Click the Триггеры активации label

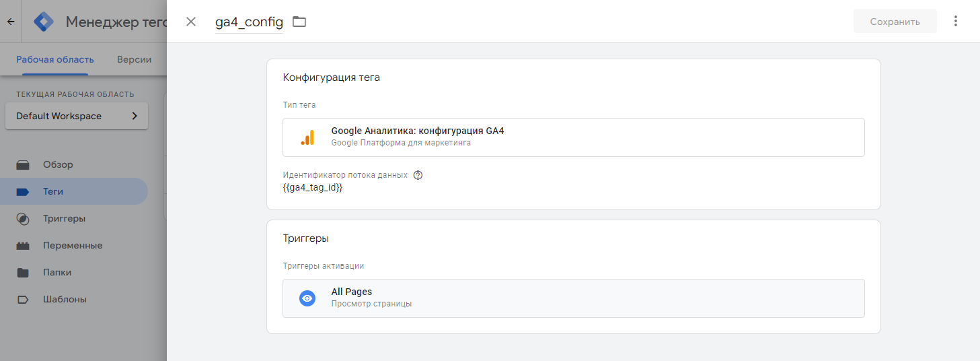click(324, 266)
